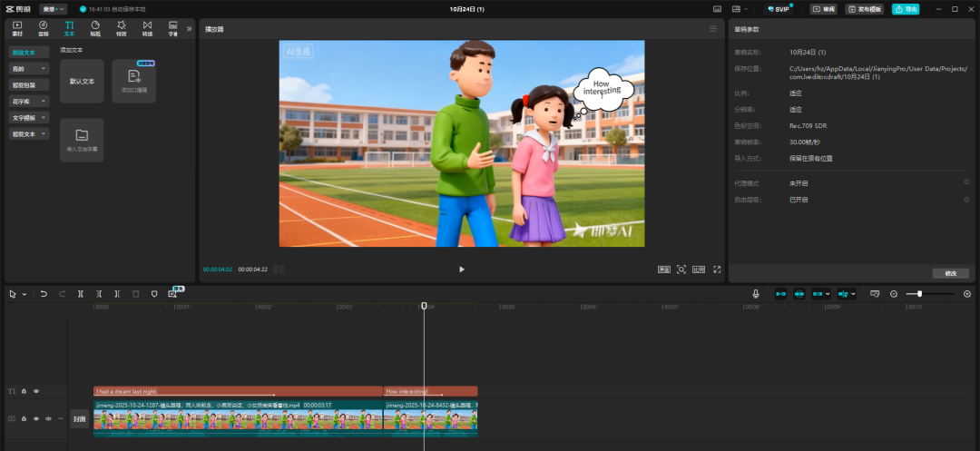Screen dimensions: 980x451
Task: Click the undo arrow in timeline toolbar
Action: click(x=44, y=294)
